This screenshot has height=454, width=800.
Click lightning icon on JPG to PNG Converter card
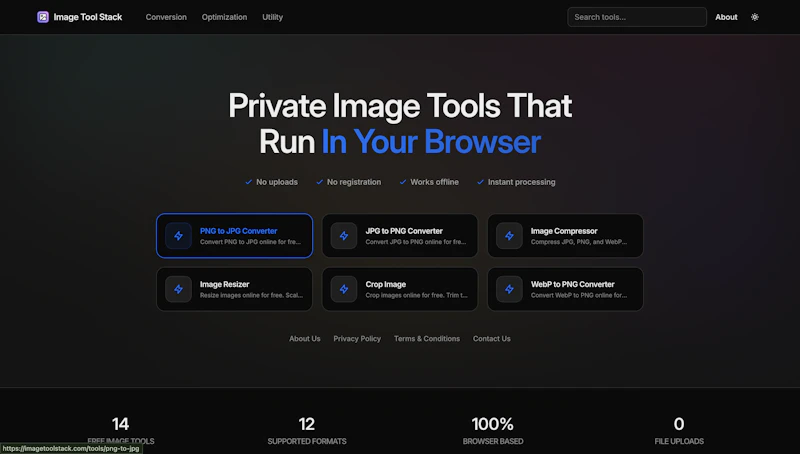click(344, 236)
